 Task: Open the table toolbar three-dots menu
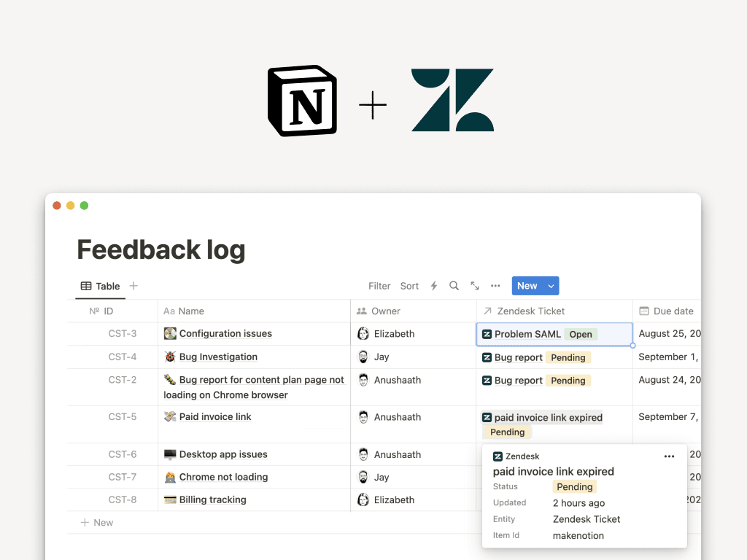495,286
